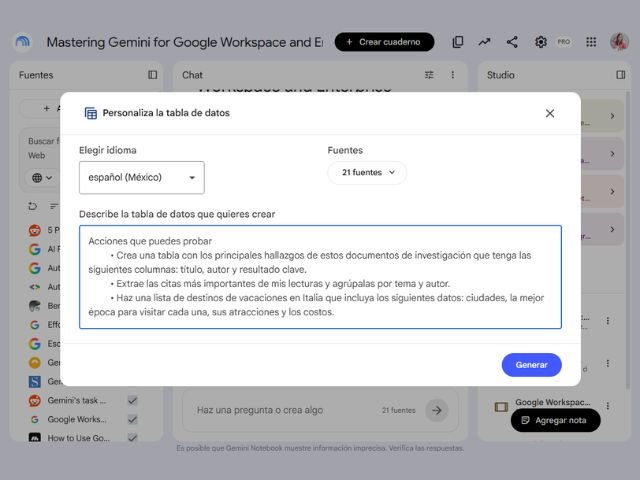Viewport: 640px width, 480px height.
Task: Open the settings gear icon
Action: click(x=540, y=42)
